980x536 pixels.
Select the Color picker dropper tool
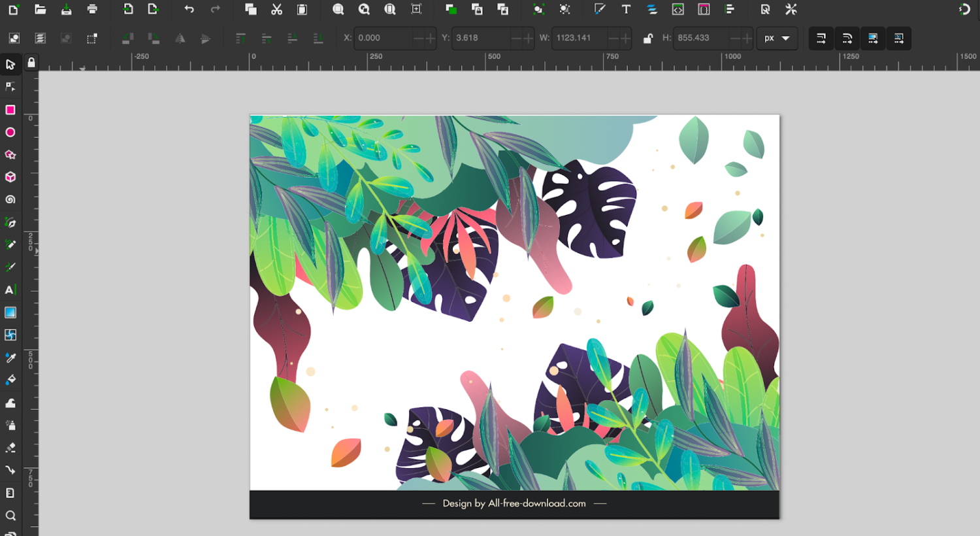10,358
